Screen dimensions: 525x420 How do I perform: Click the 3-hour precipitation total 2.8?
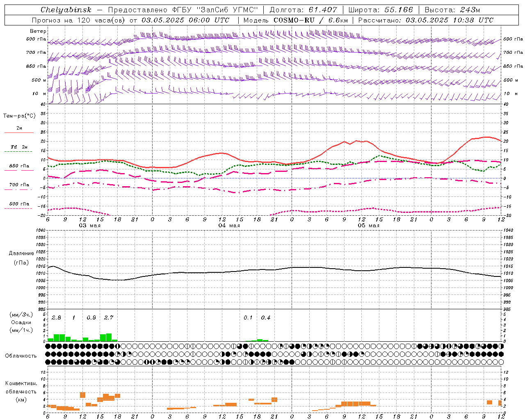pyautogui.click(x=56, y=318)
